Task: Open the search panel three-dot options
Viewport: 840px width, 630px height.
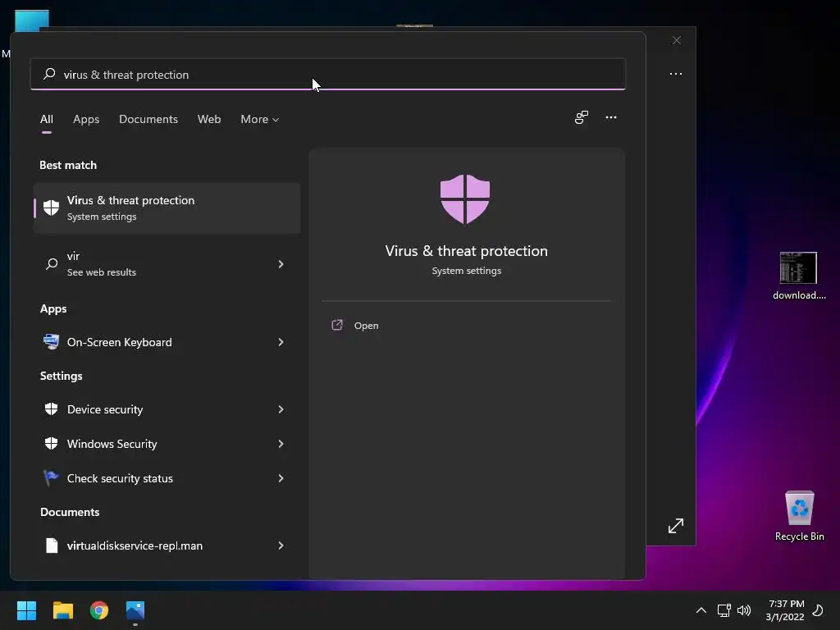Action: click(x=610, y=117)
